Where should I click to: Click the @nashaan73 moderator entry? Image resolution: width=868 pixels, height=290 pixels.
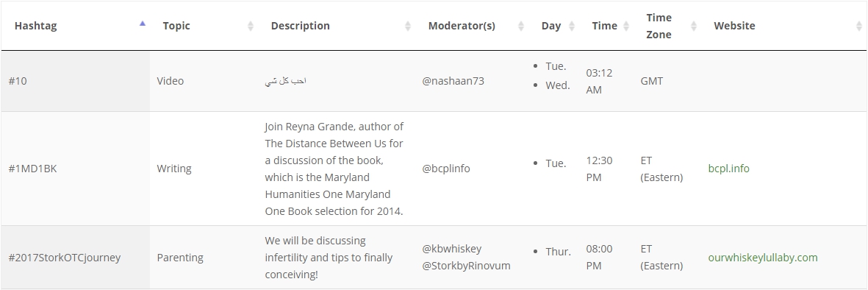tap(453, 81)
